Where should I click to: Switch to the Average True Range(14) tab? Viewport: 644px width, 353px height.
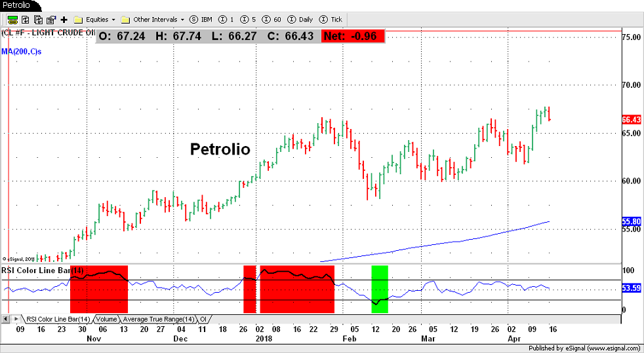(x=159, y=319)
